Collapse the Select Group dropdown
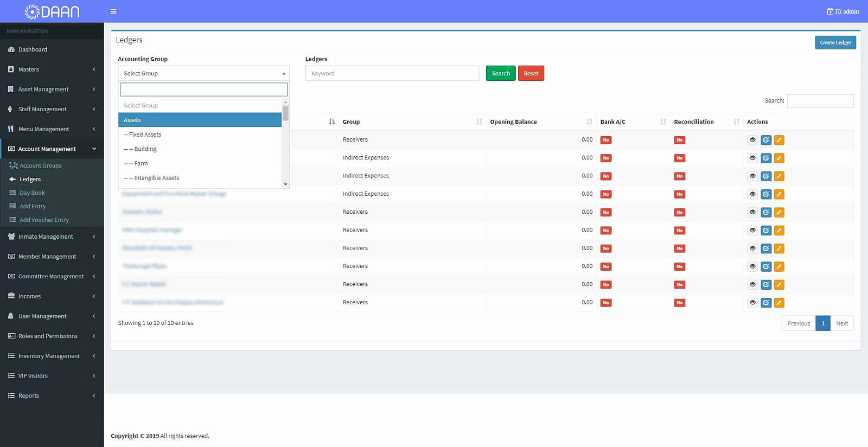 pos(203,73)
